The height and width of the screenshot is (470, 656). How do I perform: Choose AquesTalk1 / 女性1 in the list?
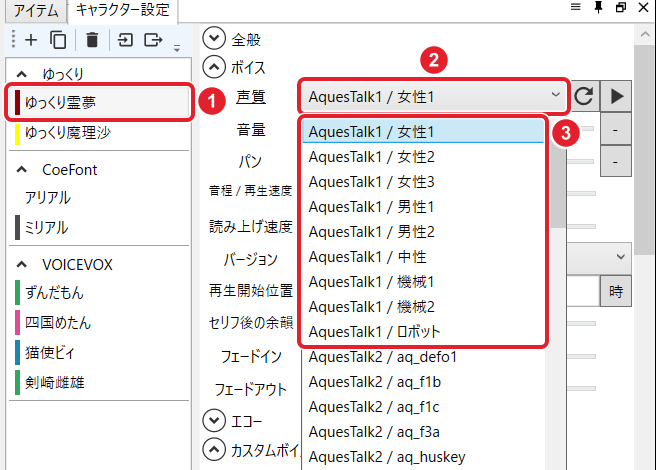[x=423, y=131]
